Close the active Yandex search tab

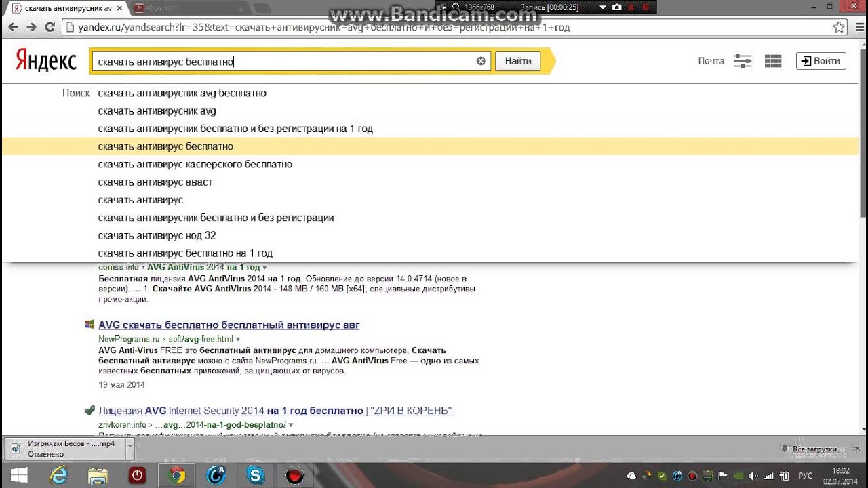coord(119,7)
